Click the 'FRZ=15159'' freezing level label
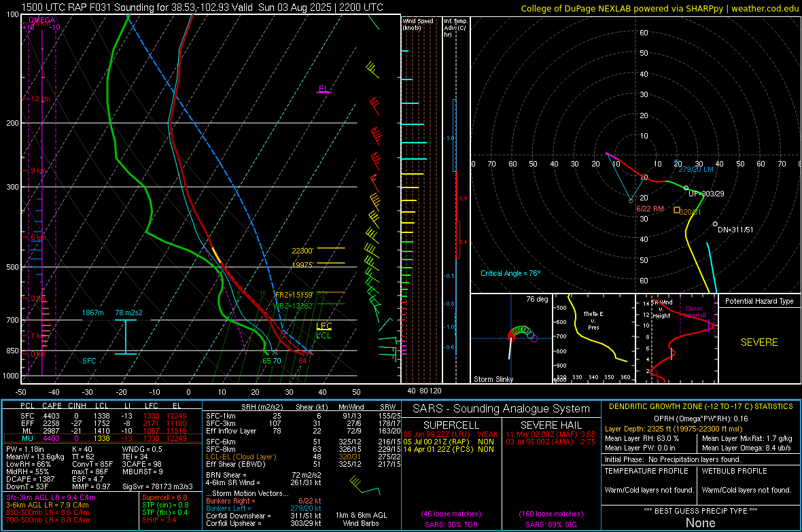802x532 pixels. tap(294, 295)
